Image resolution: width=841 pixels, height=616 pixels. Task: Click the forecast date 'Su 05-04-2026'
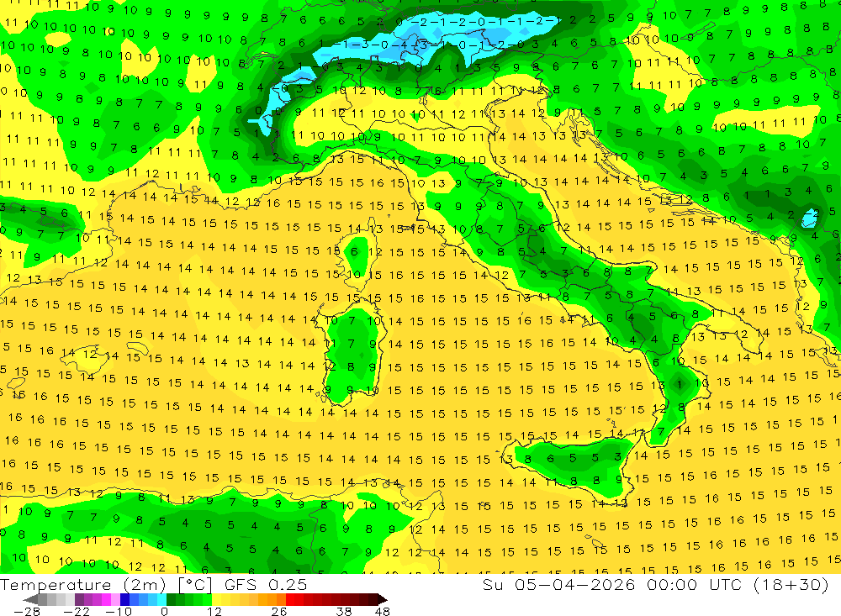point(559,584)
